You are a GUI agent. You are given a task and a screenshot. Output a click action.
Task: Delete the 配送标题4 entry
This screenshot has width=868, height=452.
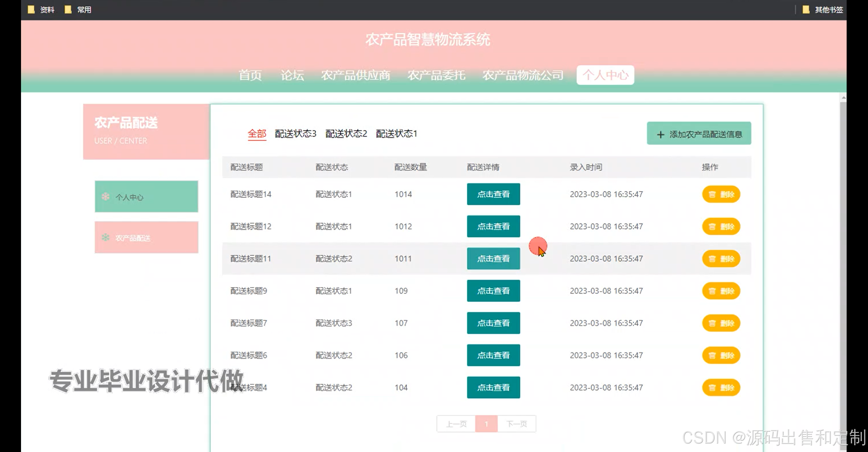(721, 388)
